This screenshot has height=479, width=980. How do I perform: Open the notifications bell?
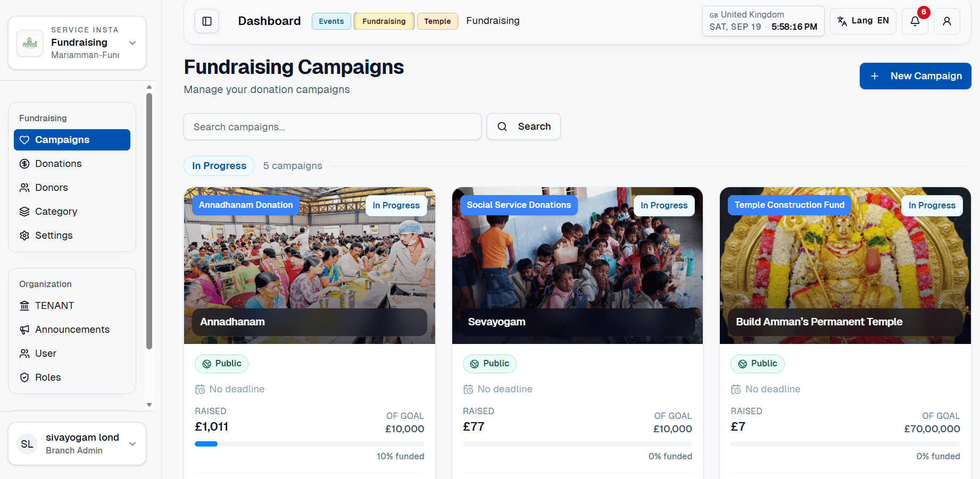[915, 21]
